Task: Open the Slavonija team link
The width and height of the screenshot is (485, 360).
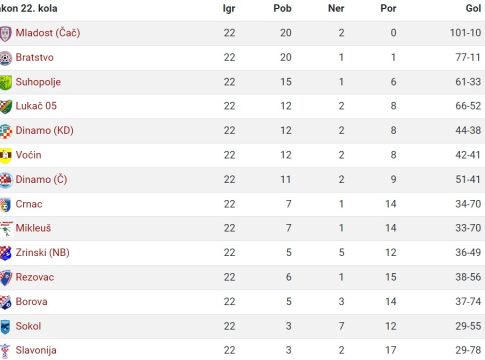Action: coord(36,350)
